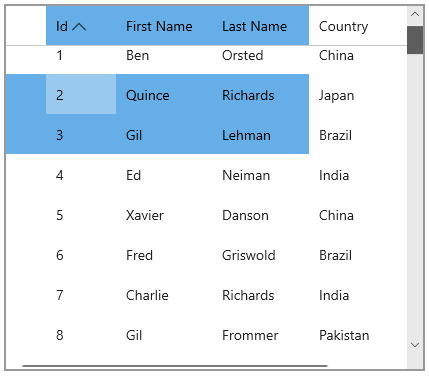This screenshot has height=376, width=429.
Task: Click the scroll up arrow
Action: (415, 14)
